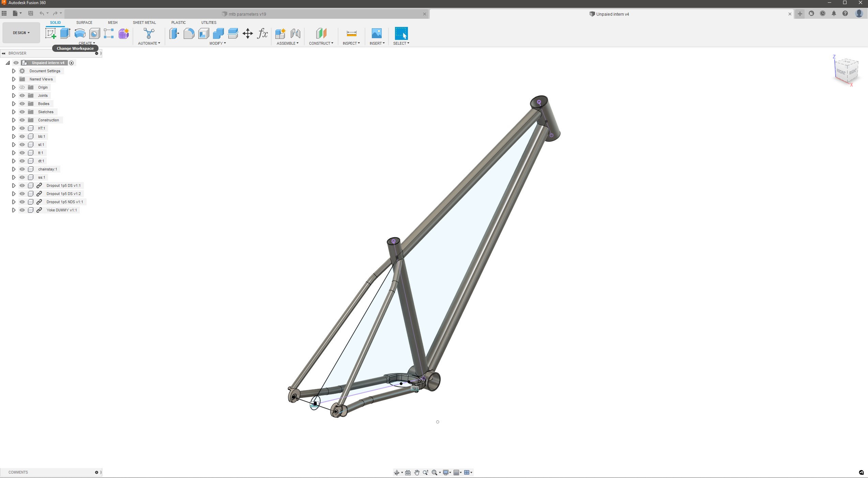The height and width of the screenshot is (478, 868).
Task: Open the Comments panel
Action: (x=19, y=472)
